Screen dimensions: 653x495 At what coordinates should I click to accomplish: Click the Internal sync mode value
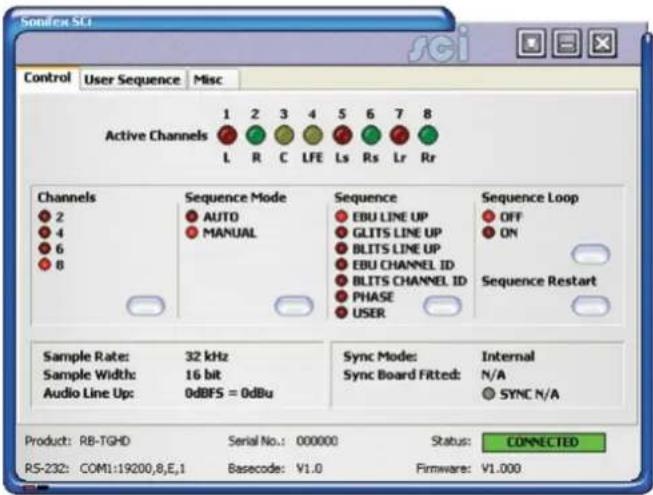tap(508, 356)
